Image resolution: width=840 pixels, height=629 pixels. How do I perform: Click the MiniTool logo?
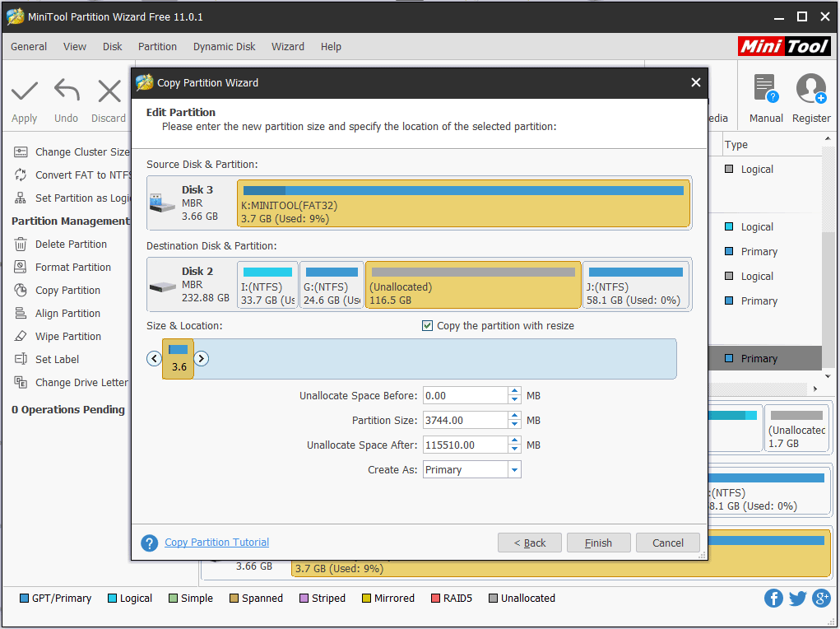(784, 47)
